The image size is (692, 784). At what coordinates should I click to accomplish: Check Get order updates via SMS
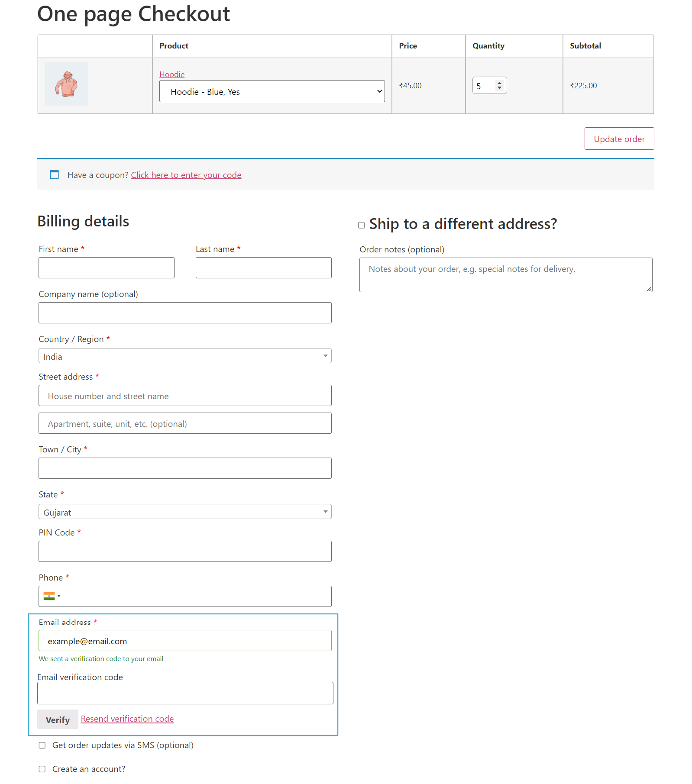(x=42, y=745)
